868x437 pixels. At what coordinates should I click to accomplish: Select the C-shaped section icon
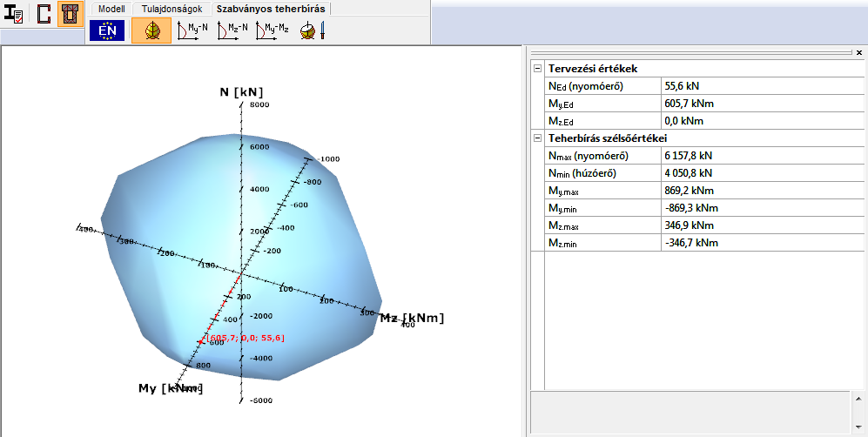[x=44, y=15]
